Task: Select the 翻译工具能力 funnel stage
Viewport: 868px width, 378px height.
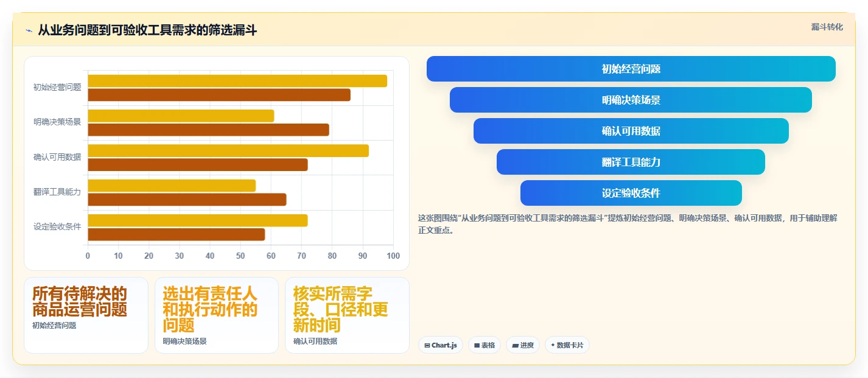Action: point(631,162)
